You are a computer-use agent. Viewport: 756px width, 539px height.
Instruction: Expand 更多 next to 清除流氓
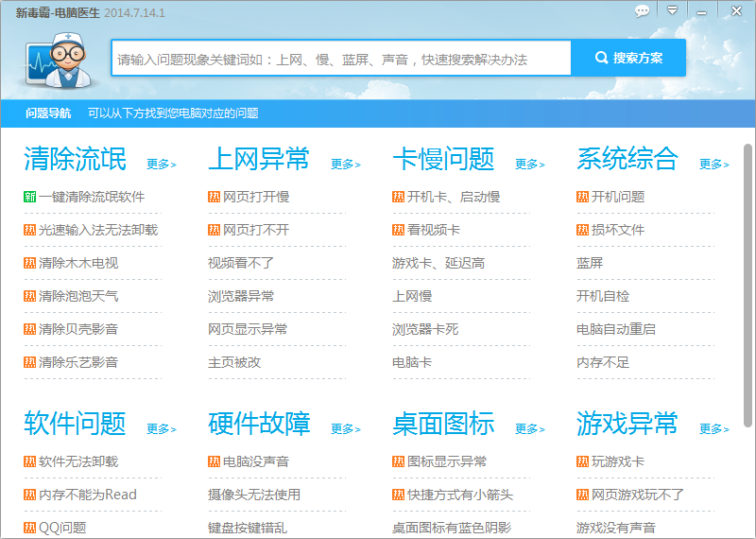click(162, 165)
